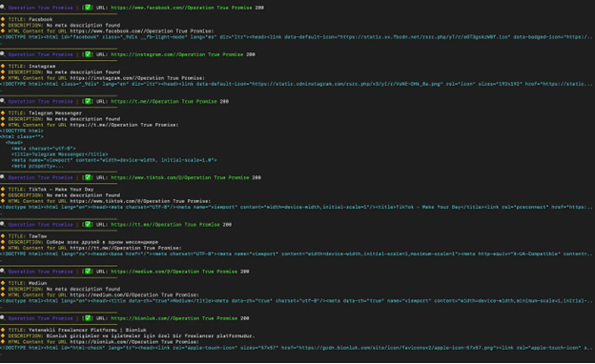Click the Telegram meta viewport HTML line

113,160
